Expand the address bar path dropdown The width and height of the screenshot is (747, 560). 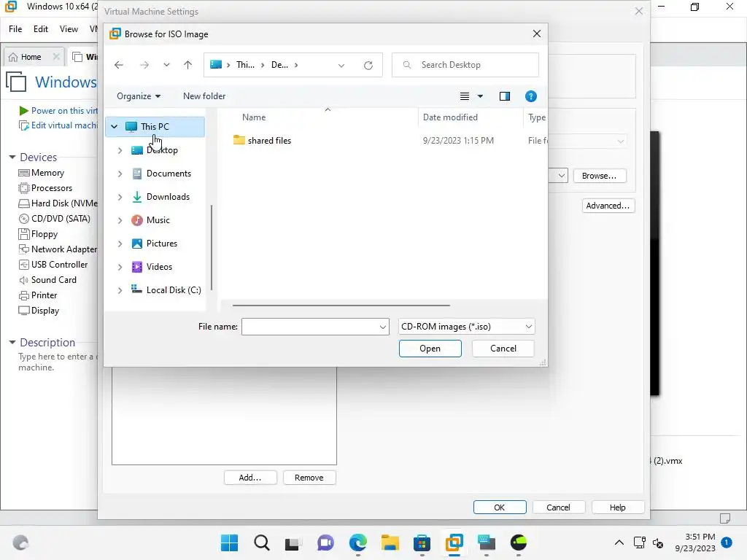341,65
